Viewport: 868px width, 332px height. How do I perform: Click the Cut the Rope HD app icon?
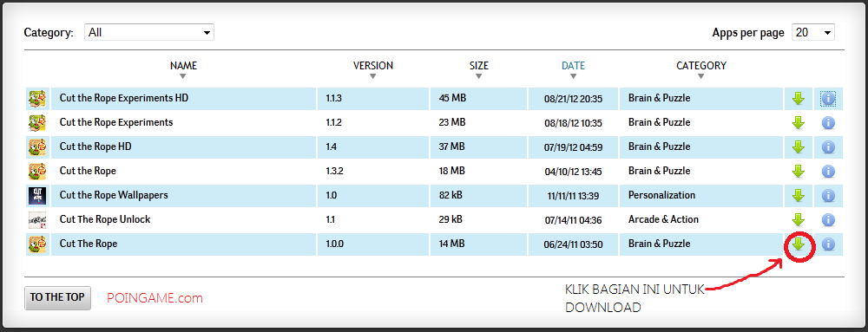(x=37, y=147)
